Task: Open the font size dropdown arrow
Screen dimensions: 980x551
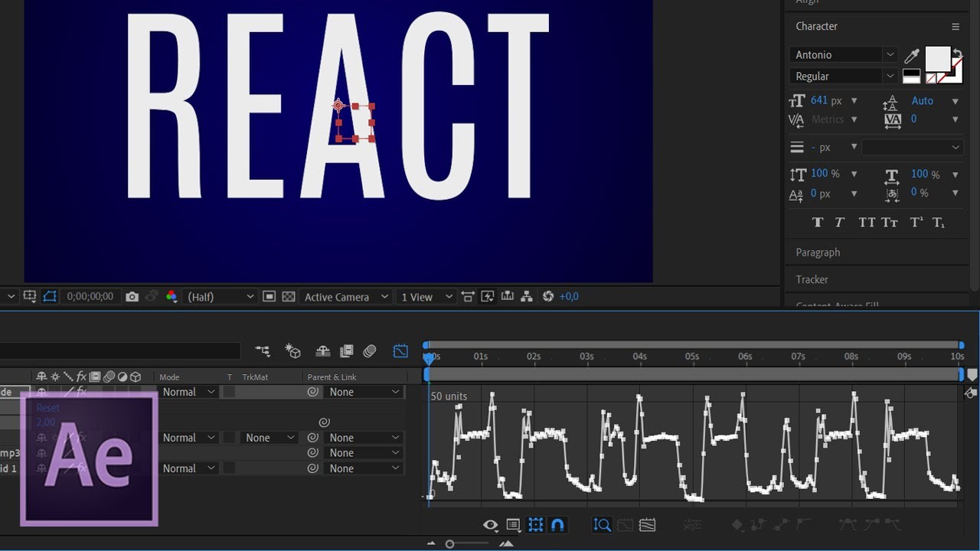Action: coord(854,101)
